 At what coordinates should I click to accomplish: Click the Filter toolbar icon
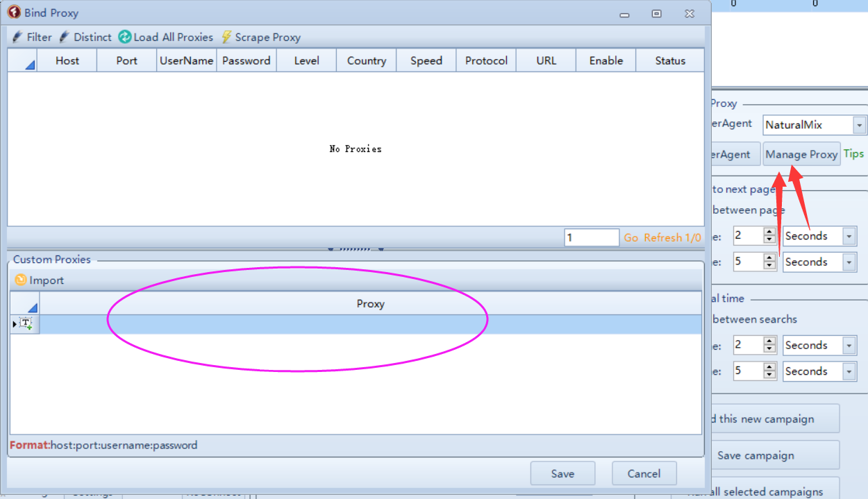(x=17, y=37)
